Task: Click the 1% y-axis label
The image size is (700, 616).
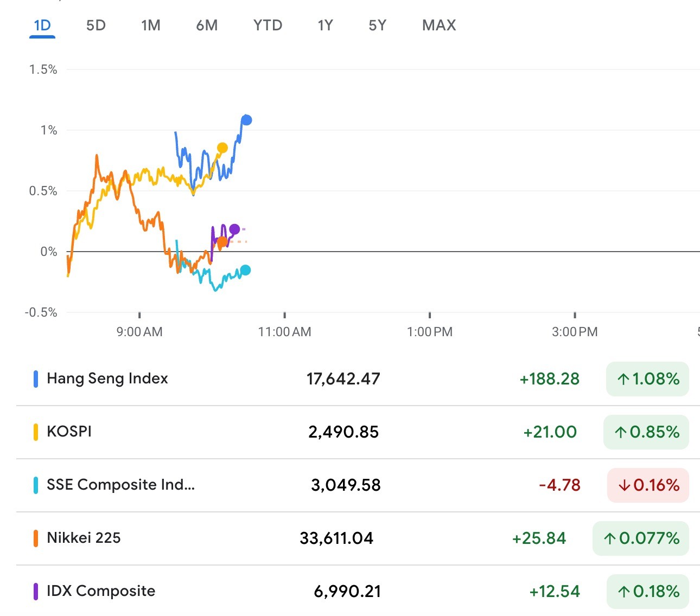Action: point(48,130)
